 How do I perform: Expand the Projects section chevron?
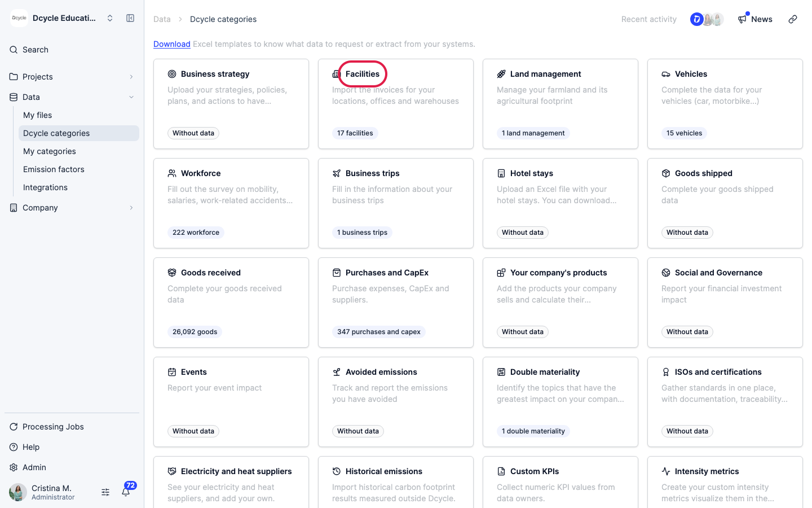coord(131,77)
